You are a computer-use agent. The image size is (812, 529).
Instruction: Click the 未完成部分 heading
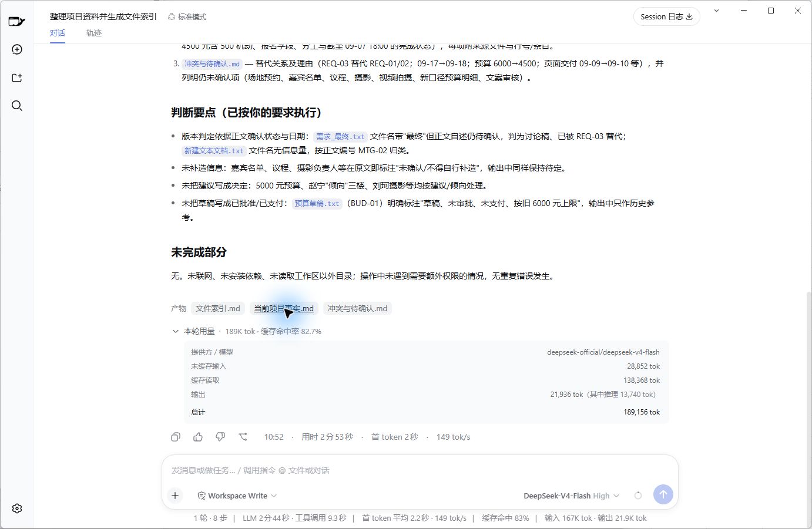coord(199,252)
